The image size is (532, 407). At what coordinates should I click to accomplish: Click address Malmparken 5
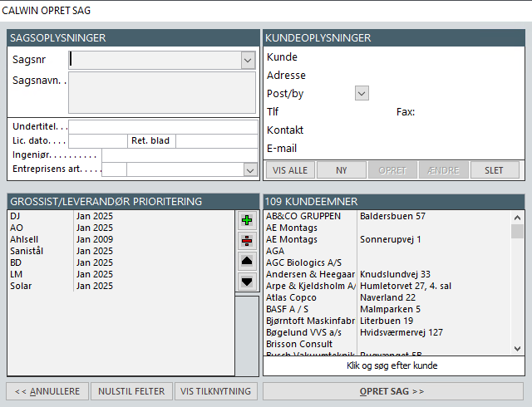(x=390, y=309)
